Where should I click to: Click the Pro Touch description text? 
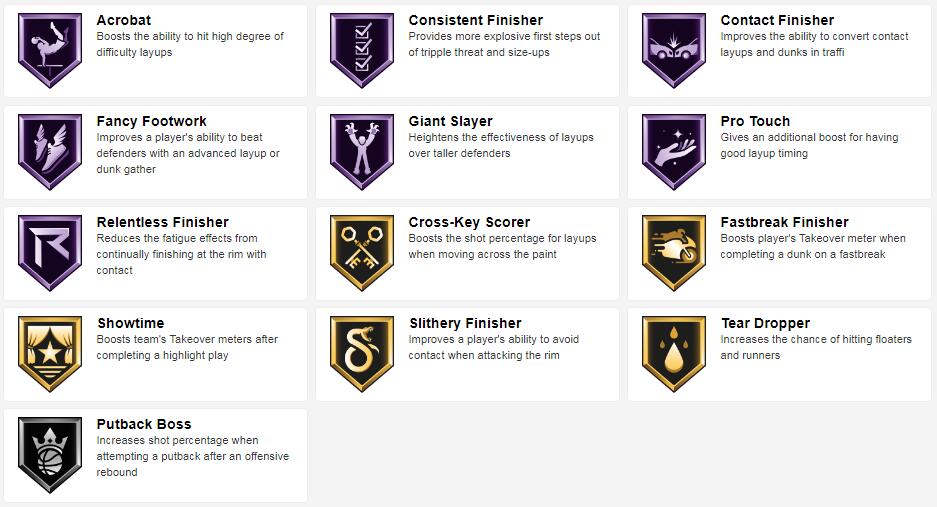(809, 145)
